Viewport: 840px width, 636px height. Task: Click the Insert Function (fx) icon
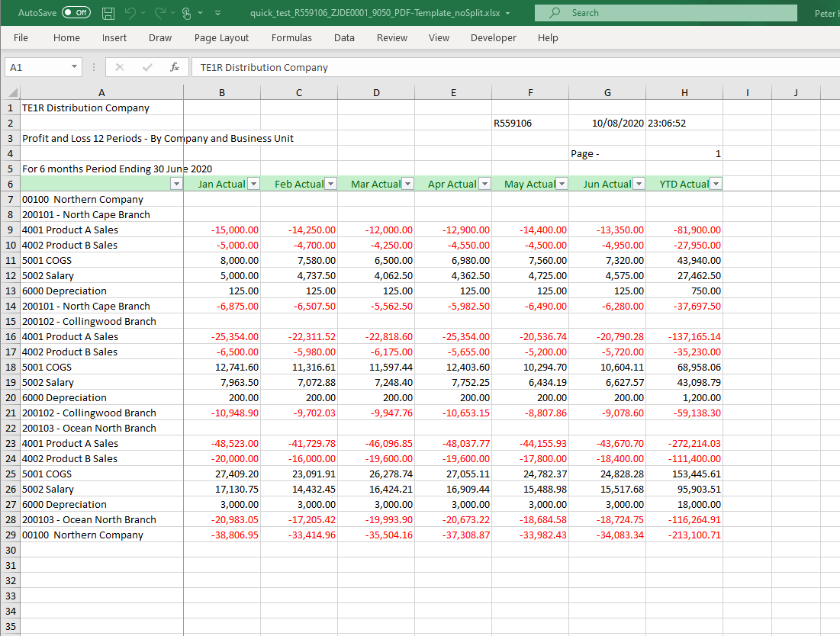click(174, 67)
